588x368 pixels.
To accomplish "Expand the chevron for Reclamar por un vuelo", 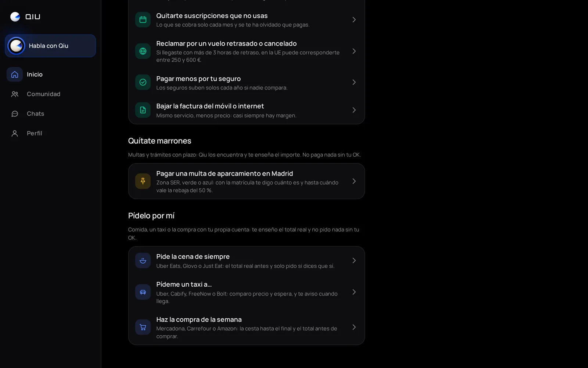I will [354, 51].
